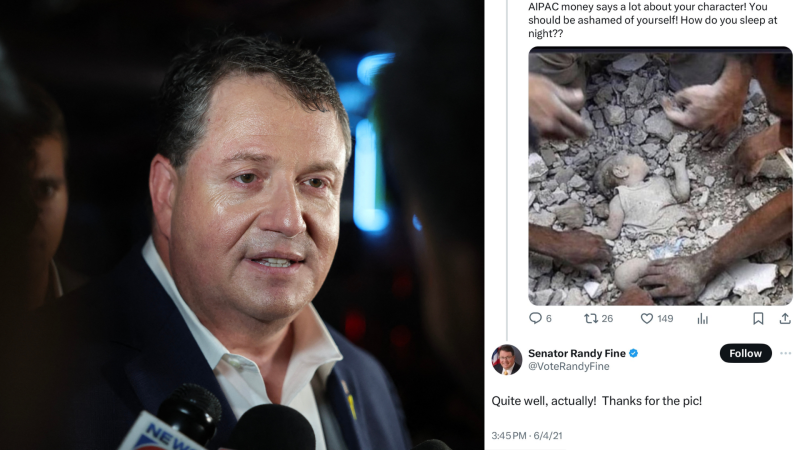The width and height of the screenshot is (800, 450).
Task: Bookmark the tweet
Action: point(758,319)
